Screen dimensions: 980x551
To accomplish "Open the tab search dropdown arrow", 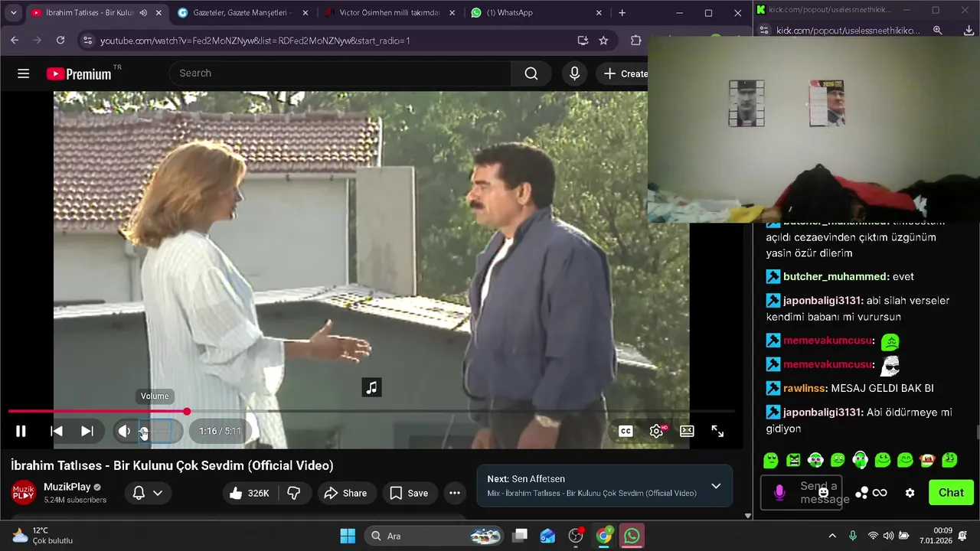I will [x=13, y=13].
